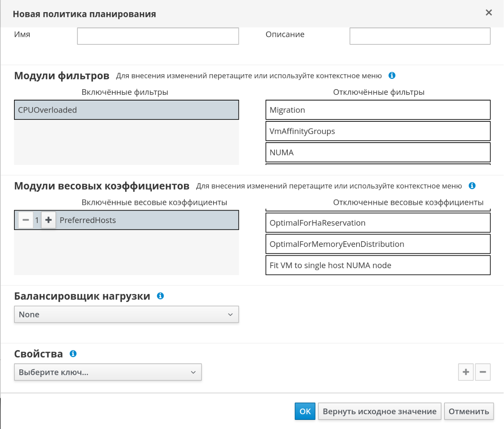Expand the Выберите ключ property dropdown
The image size is (504, 429).
[x=108, y=372]
